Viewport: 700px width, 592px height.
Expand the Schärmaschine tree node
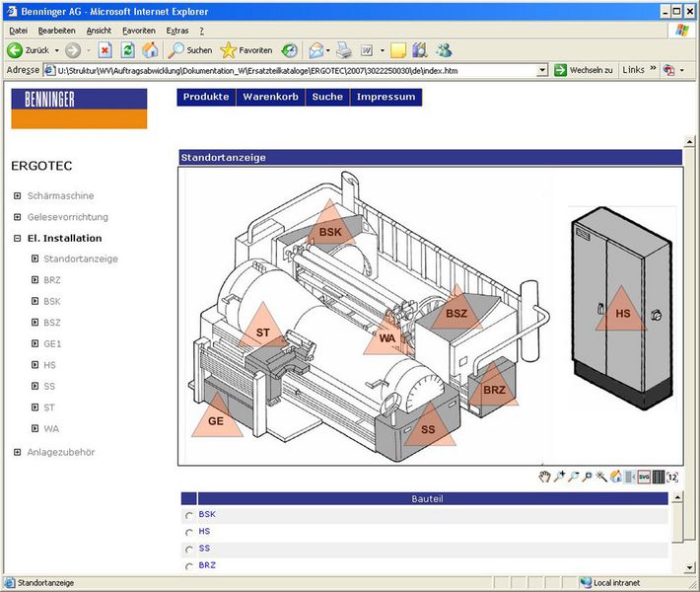[17, 195]
